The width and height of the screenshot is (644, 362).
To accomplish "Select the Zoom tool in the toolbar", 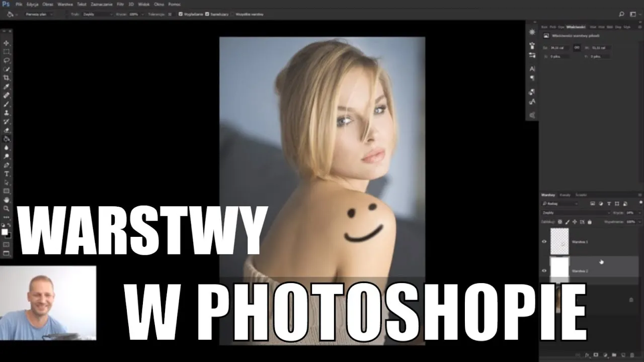I will [x=7, y=208].
